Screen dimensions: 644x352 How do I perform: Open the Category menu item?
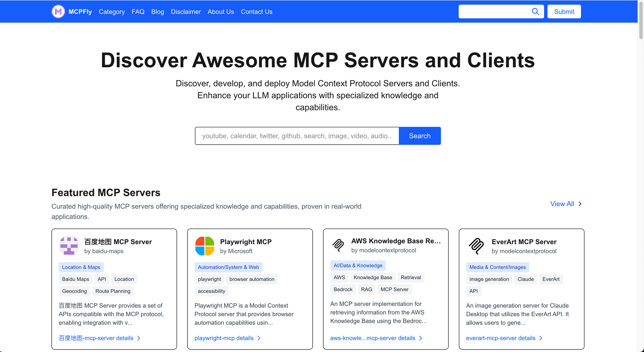tap(112, 12)
